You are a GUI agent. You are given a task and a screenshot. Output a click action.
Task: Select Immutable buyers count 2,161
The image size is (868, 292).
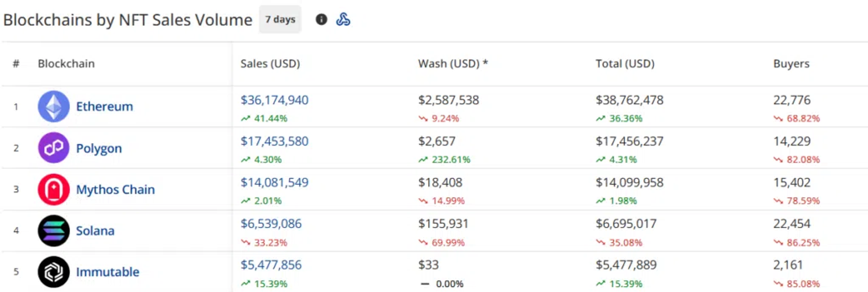788,264
